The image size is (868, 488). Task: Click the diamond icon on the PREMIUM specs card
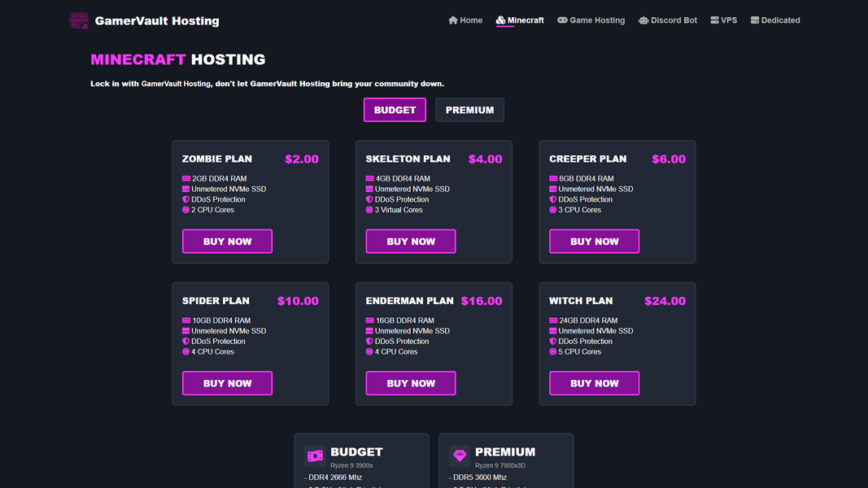(x=460, y=455)
